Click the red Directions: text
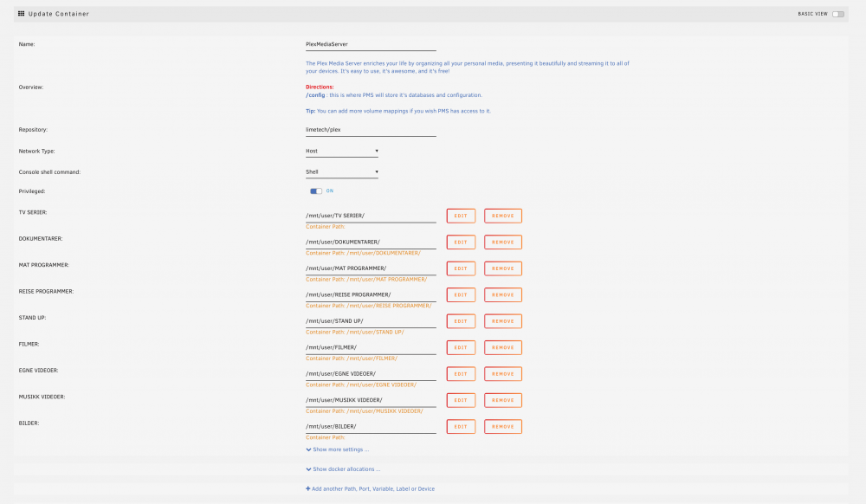 pos(320,87)
